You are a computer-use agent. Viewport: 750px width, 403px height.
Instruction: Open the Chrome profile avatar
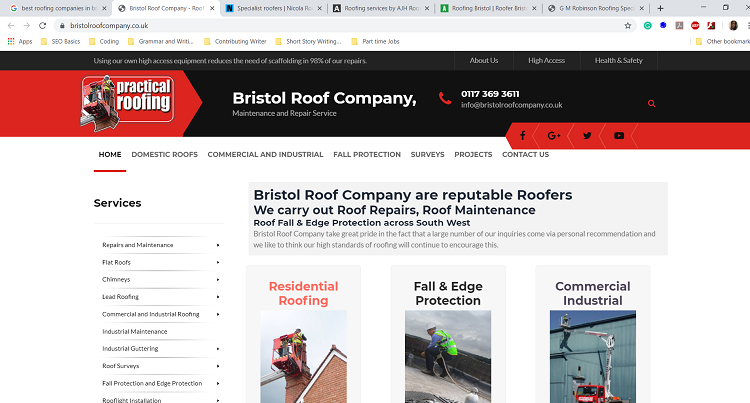pyautogui.click(x=733, y=26)
